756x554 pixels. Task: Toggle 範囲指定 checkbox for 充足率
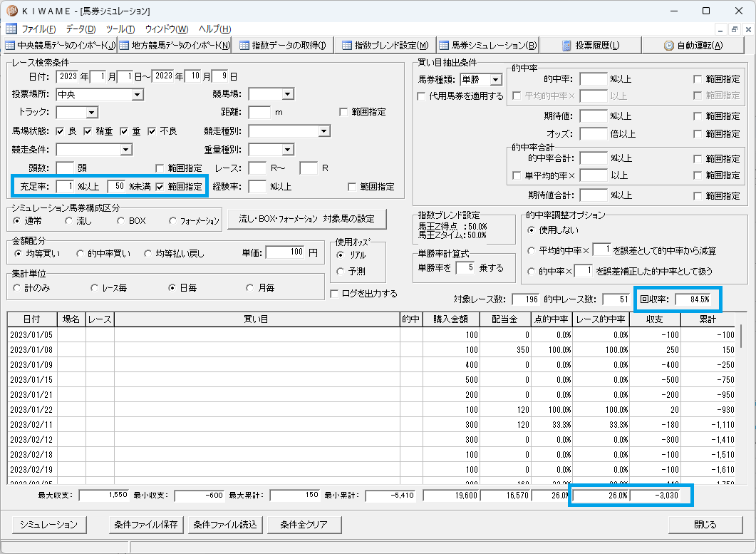[160, 187]
